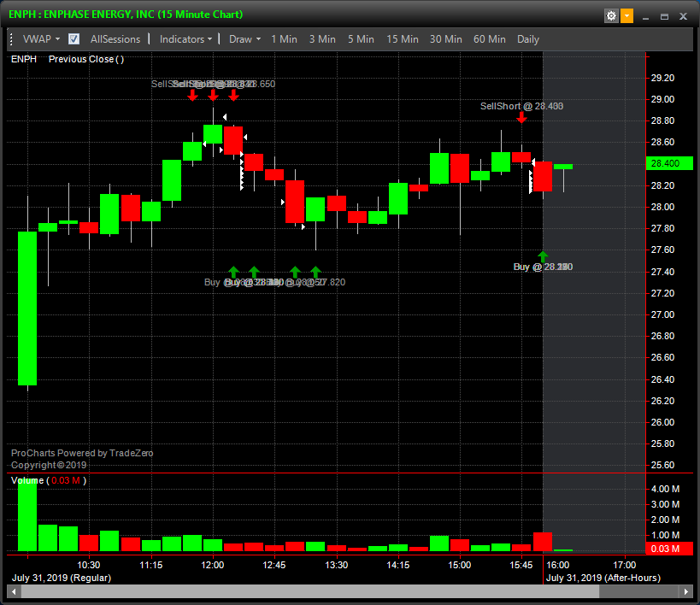Image resolution: width=700 pixels, height=605 pixels.
Task: Click the horizontal chart scrollbar thumb
Action: click(309, 591)
